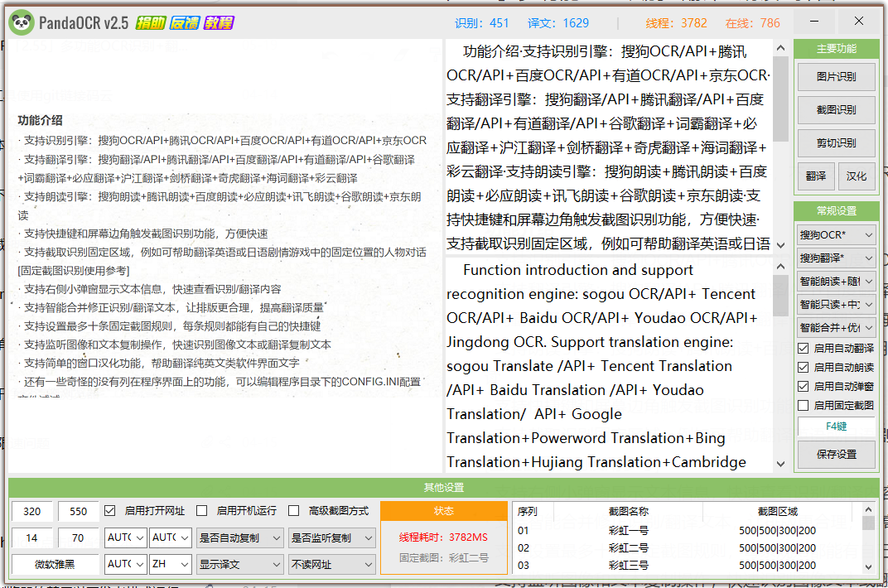Click the 常规设置 section header
Viewport: 888px width, 588px height.
click(837, 211)
